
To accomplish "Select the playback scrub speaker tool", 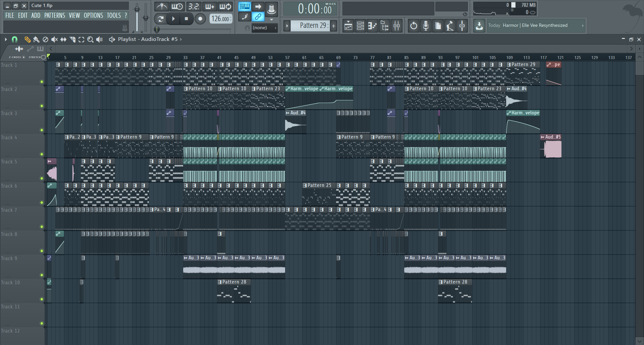I will (x=99, y=39).
